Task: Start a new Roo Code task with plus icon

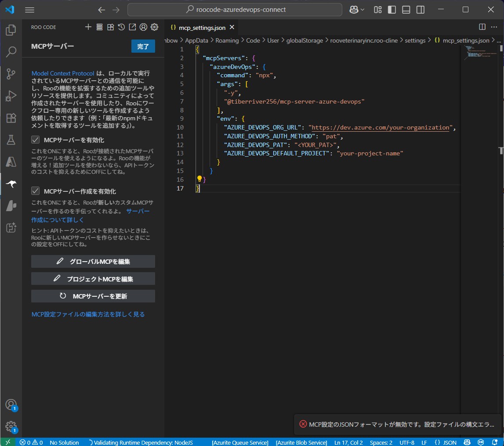Action: pyautogui.click(x=88, y=27)
